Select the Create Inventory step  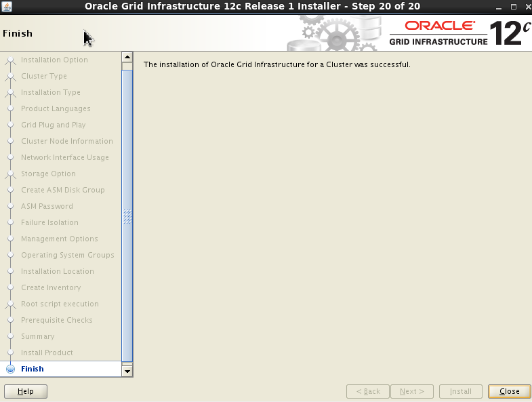pyautogui.click(x=51, y=288)
